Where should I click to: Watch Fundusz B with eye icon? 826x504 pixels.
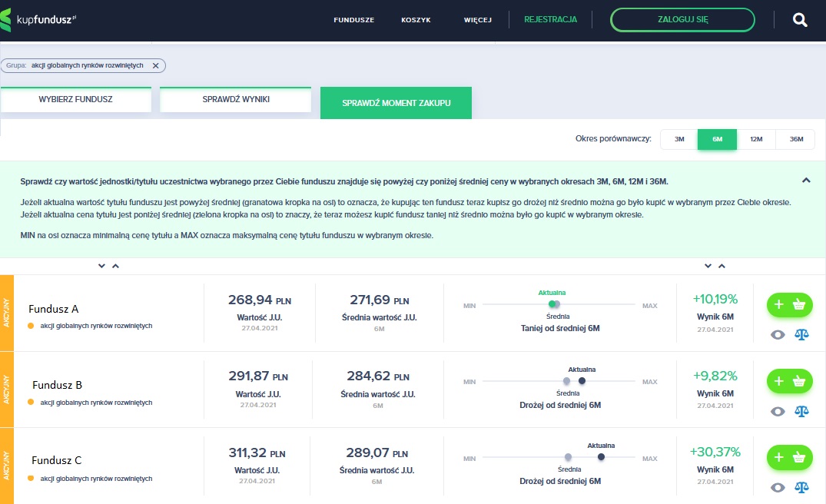pos(778,411)
